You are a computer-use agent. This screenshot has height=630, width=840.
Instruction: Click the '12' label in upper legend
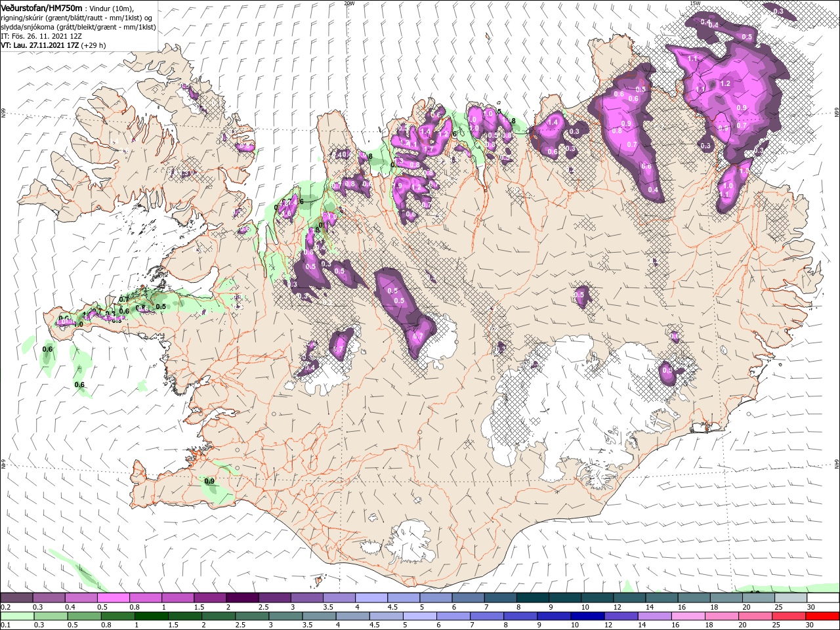point(618,607)
